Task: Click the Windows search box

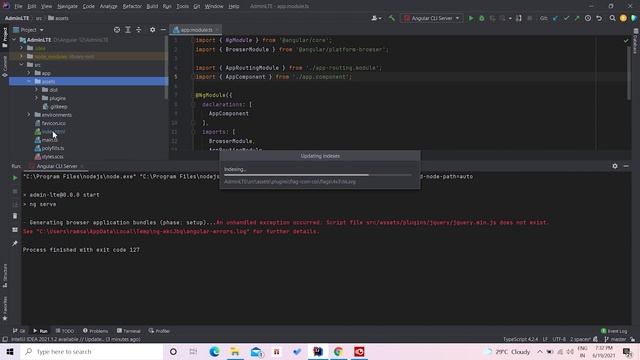Action: [91, 351]
